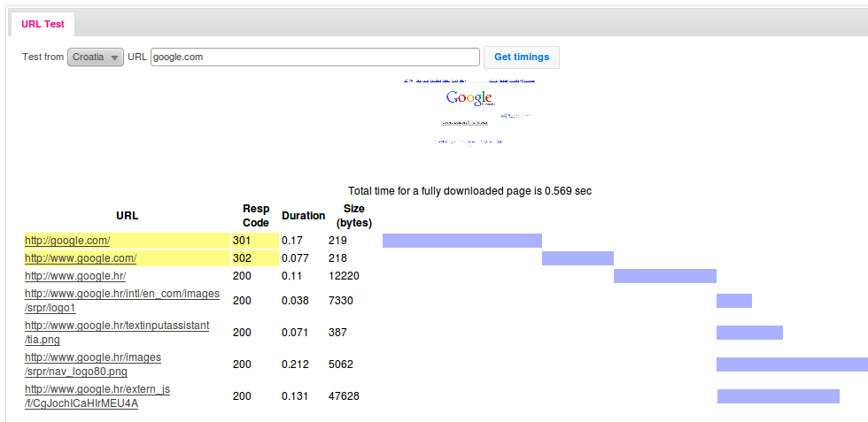Viewport: 868px width, 422px height.
Task: Click the Get timings button
Action: 522,57
